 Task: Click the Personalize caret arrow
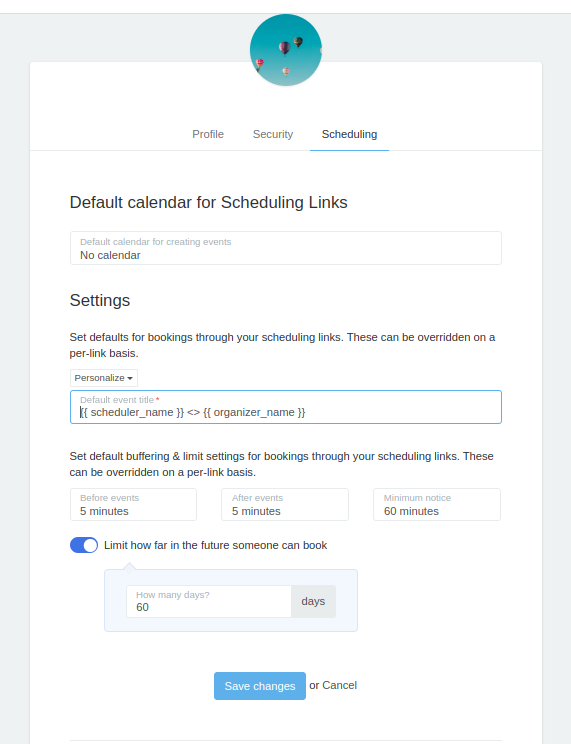pos(130,379)
